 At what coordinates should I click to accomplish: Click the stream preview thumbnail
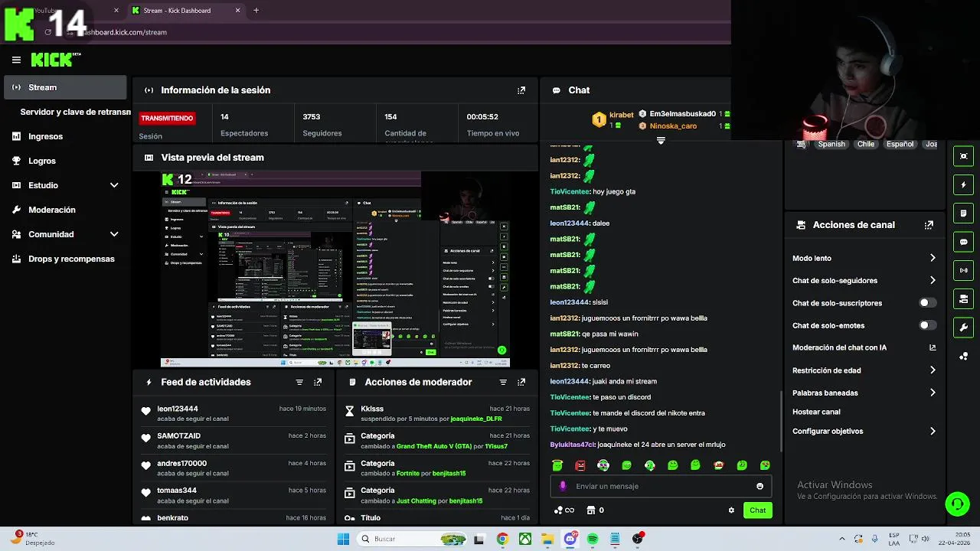tap(335, 269)
